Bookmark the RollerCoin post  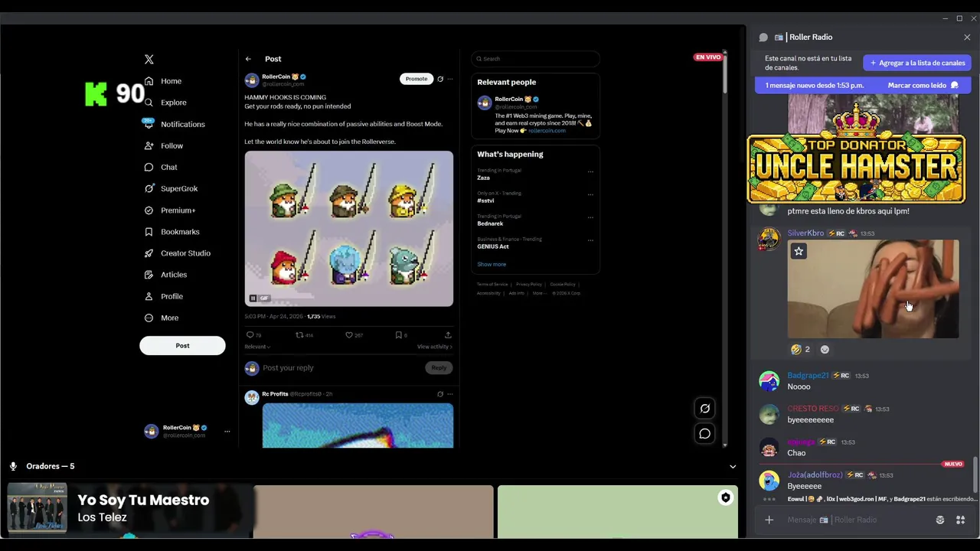[398, 335]
